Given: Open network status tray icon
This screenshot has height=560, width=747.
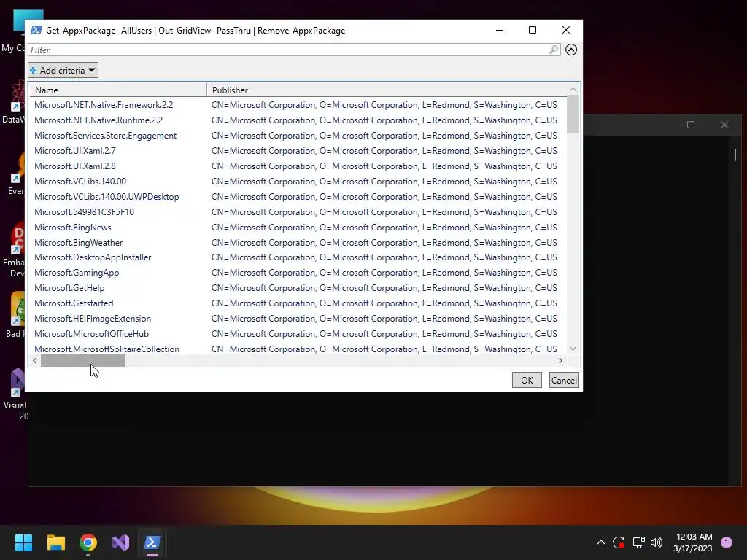Looking at the screenshot, I should click(638, 542).
